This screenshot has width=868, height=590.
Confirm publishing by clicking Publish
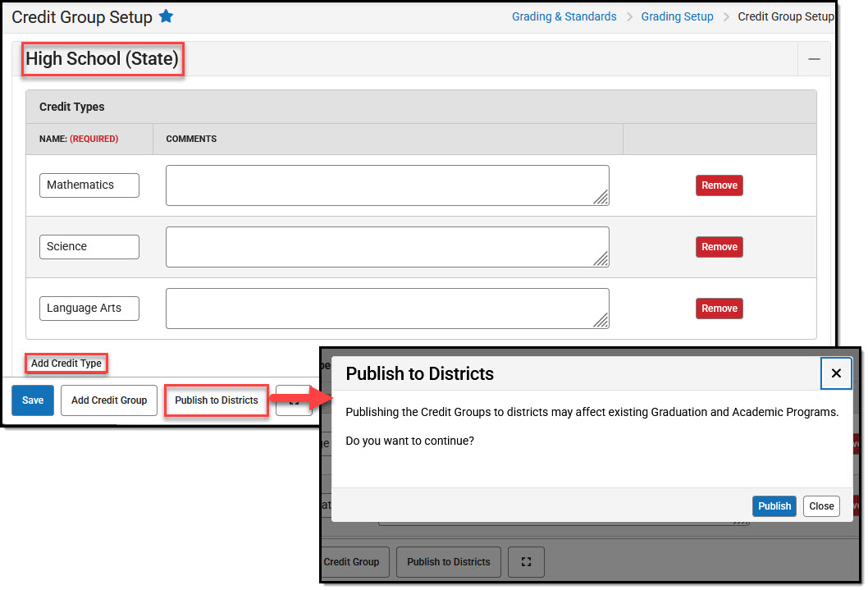[x=774, y=506]
